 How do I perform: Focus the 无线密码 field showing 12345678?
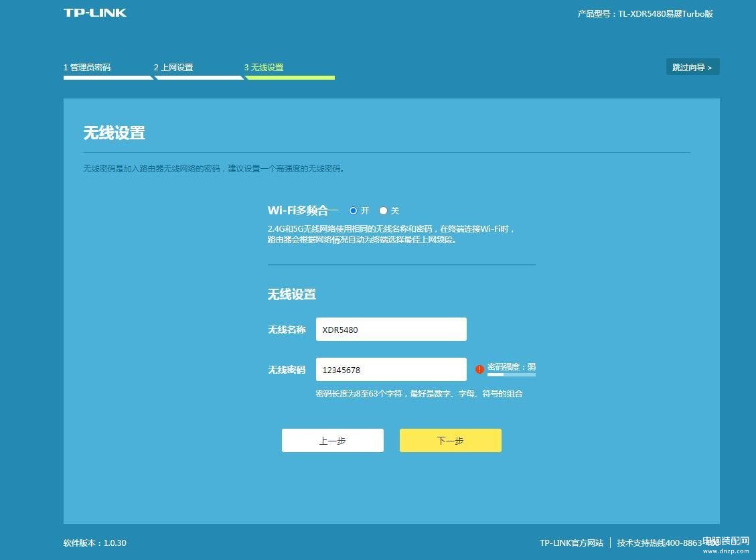(391, 370)
